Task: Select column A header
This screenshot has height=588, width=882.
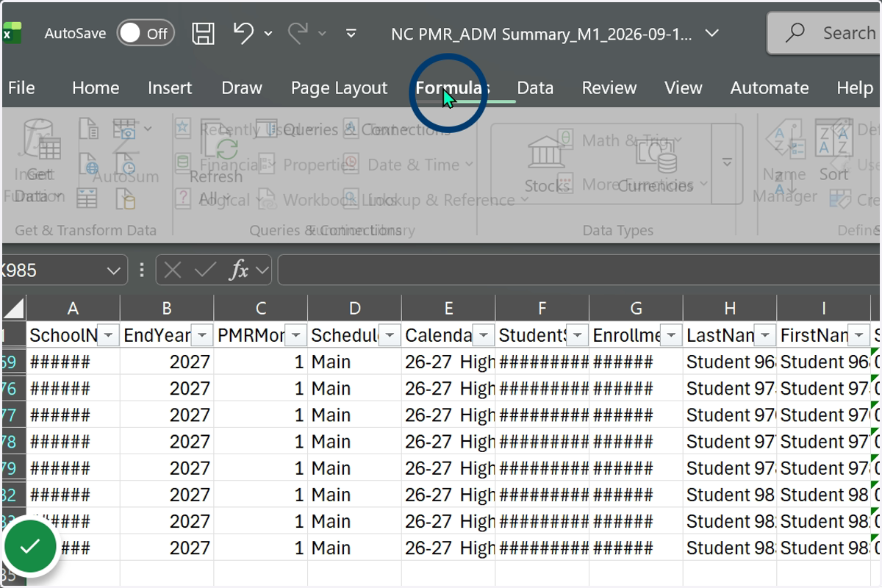Action: 73,308
